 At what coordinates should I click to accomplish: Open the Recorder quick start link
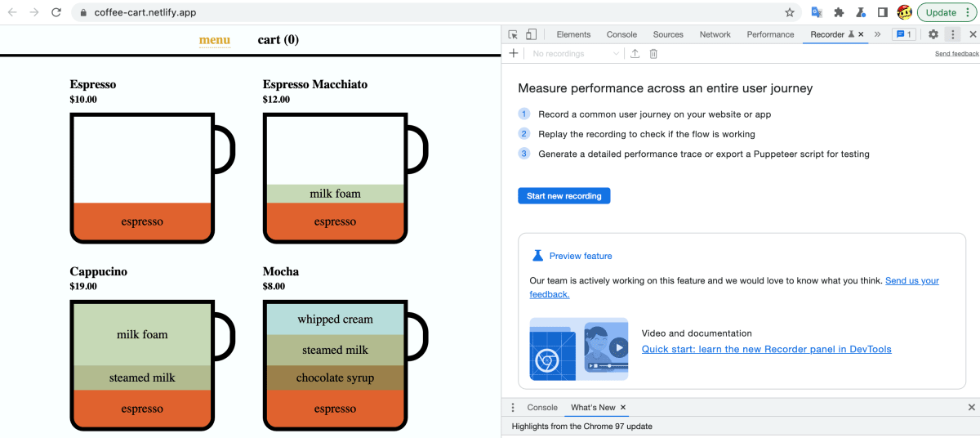click(766, 349)
